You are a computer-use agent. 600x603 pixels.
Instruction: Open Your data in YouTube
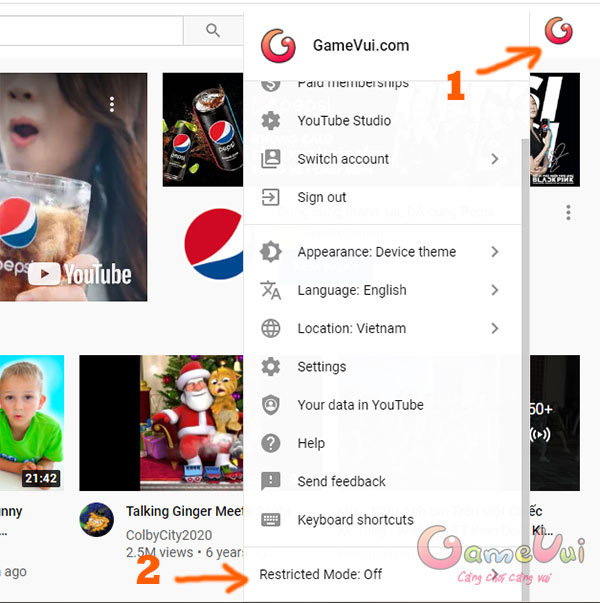click(383, 405)
